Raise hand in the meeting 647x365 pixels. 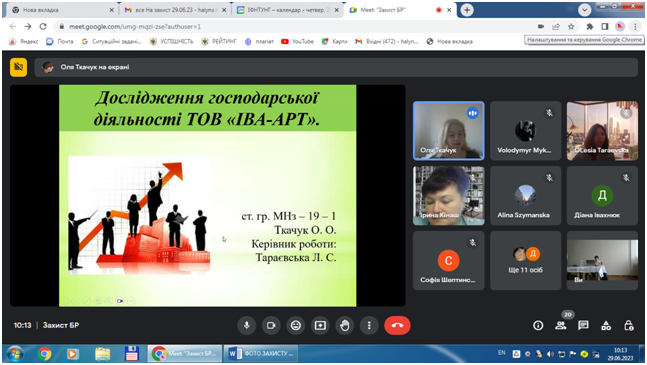pyautogui.click(x=345, y=325)
